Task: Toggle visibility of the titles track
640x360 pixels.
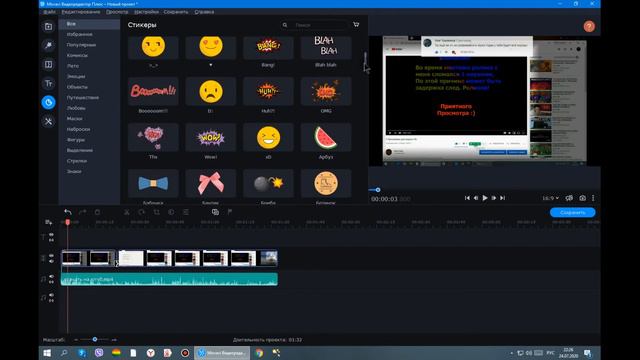Action: (51, 235)
